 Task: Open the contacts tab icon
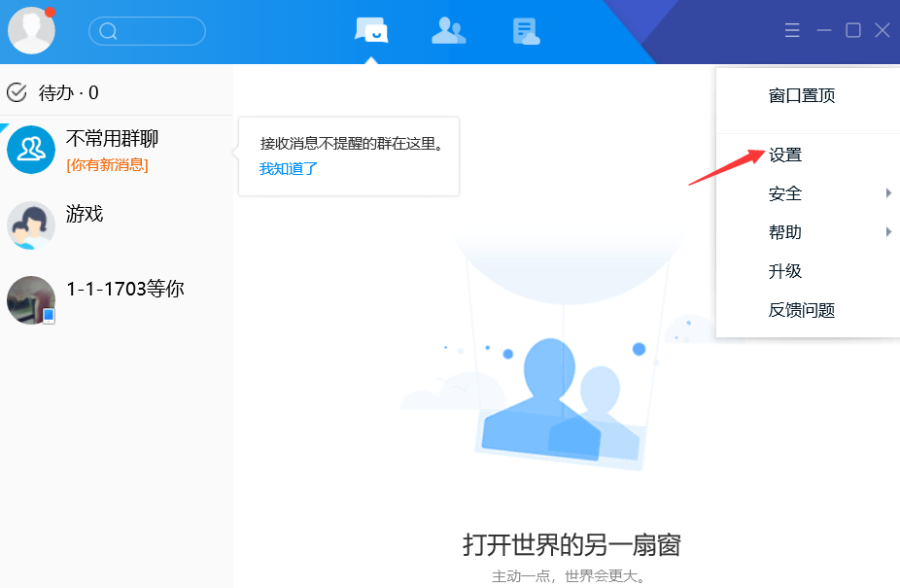click(x=448, y=30)
